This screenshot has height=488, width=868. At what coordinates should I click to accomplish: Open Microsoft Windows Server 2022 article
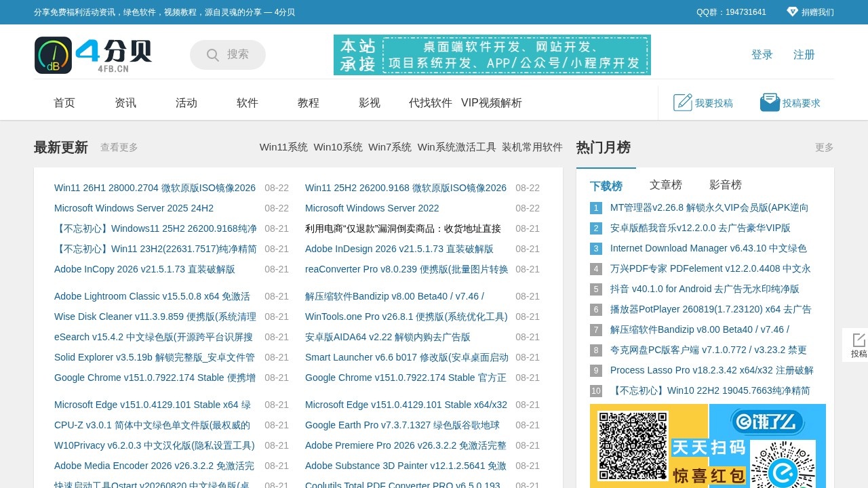(x=372, y=208)
